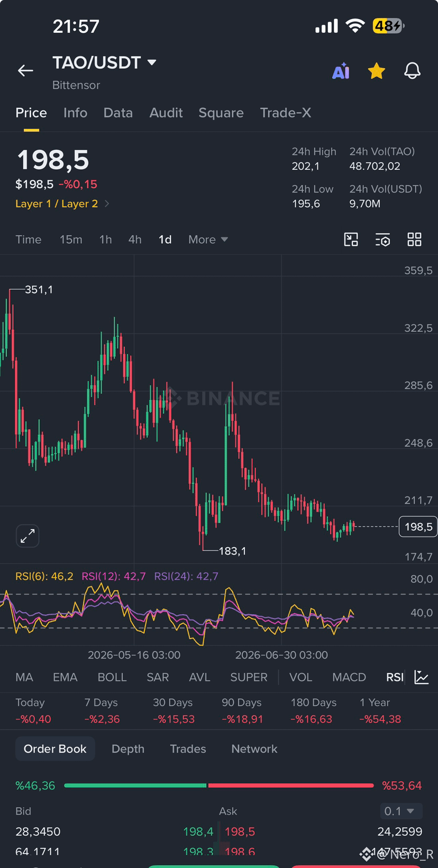Toggle the SAR indicator
The height and width of the screenshot is (868, 438).
[x=158, y=677]
